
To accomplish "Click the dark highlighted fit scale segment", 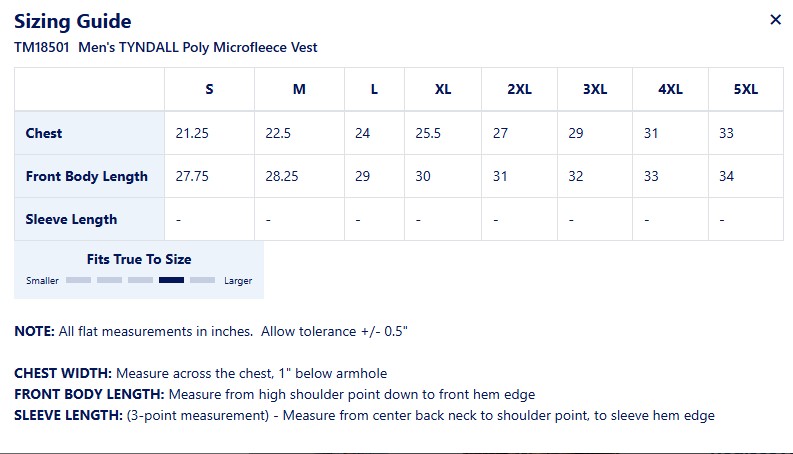I will coord(171,281).
